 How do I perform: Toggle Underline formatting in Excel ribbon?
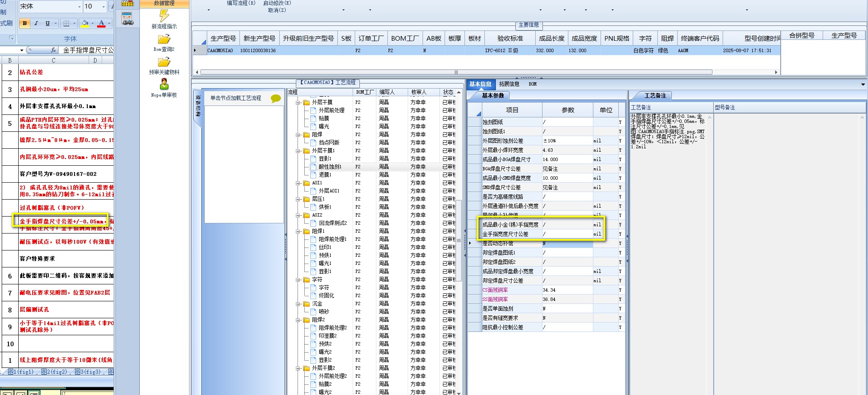[x=47, y=23]
